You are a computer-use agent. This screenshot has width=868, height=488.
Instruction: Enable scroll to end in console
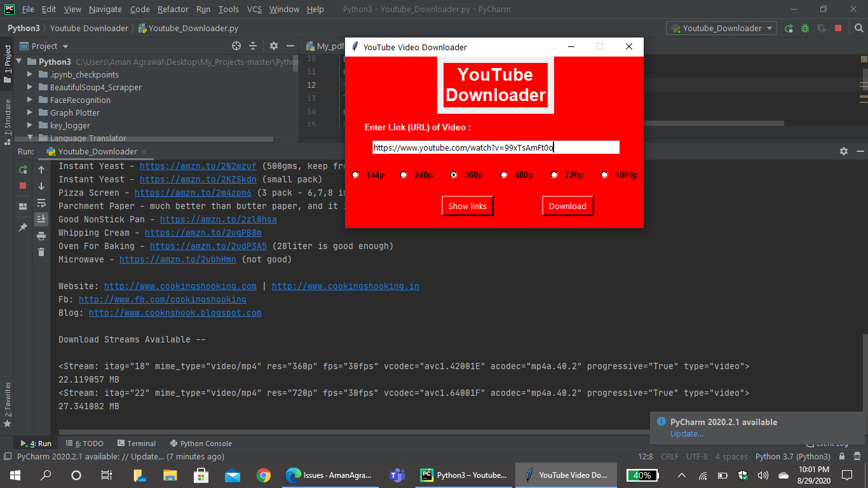41,219
